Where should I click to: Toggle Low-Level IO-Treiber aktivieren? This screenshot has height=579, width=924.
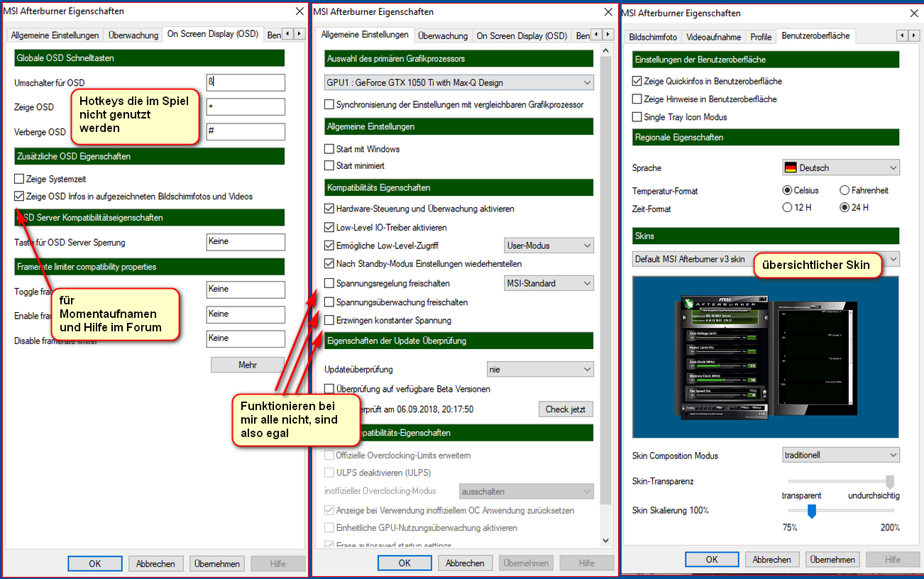coord(329,228)
